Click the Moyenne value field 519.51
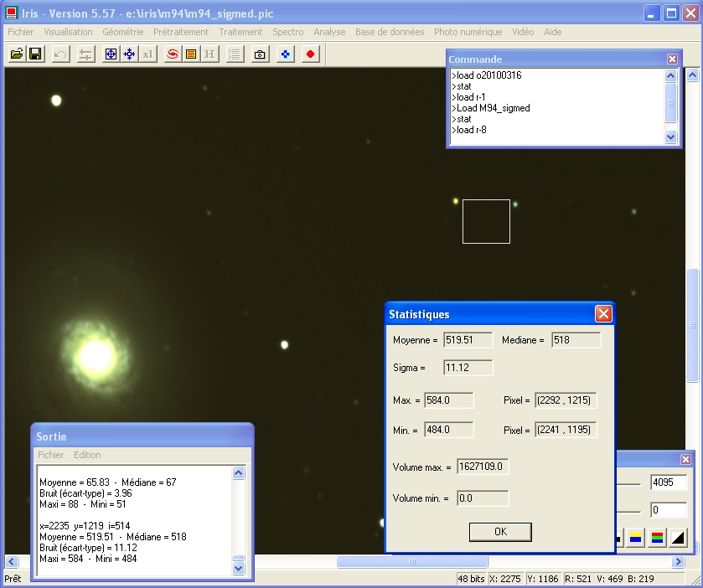 468,340
